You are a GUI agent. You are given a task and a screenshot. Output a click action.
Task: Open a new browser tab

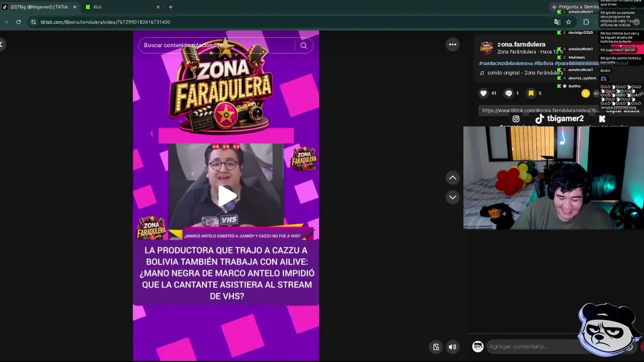pos(171,7)
